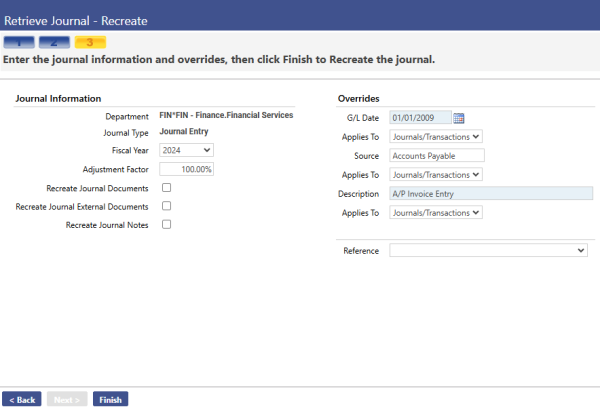Open the G/L Date calendar picker icon
The image size is (600, 411).
click(458, 118)
